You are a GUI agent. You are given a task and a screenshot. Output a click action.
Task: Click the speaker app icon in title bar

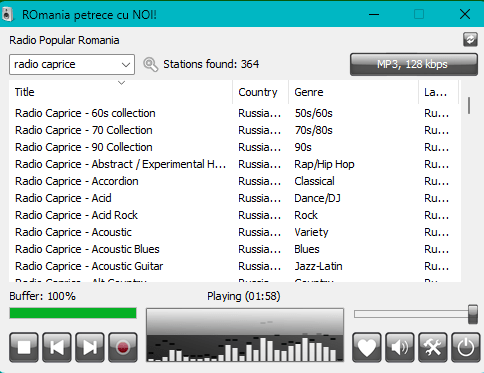tap(7, 14)
